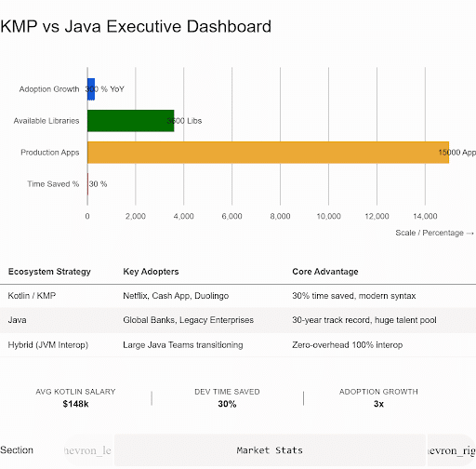
Task: Click the 'DEV TIME SAVED' stat heading
Action: [227, 392]
